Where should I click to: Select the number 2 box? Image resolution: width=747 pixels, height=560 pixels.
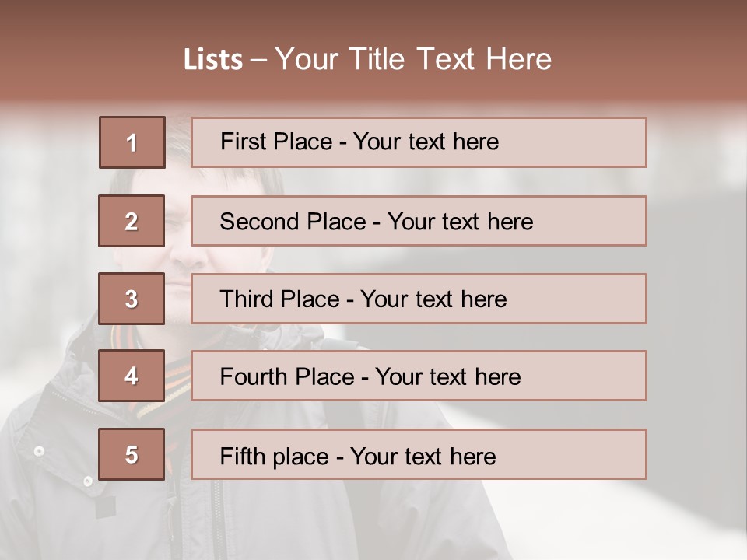132,221
